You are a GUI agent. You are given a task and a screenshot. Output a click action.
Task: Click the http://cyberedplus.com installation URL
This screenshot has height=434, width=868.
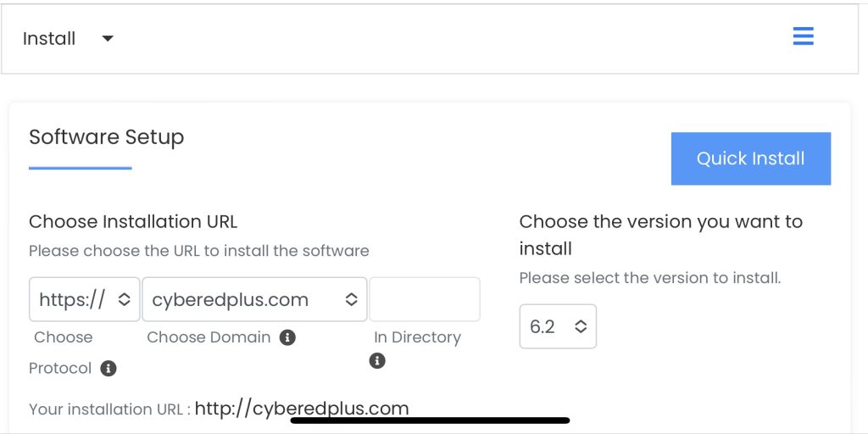click(x=302, y=409)
